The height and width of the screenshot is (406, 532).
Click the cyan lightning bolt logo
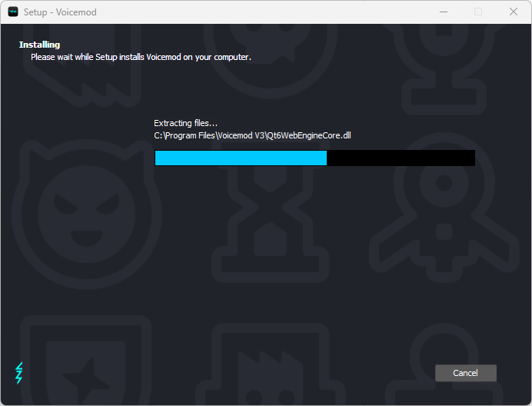click(x=19, y=373)
